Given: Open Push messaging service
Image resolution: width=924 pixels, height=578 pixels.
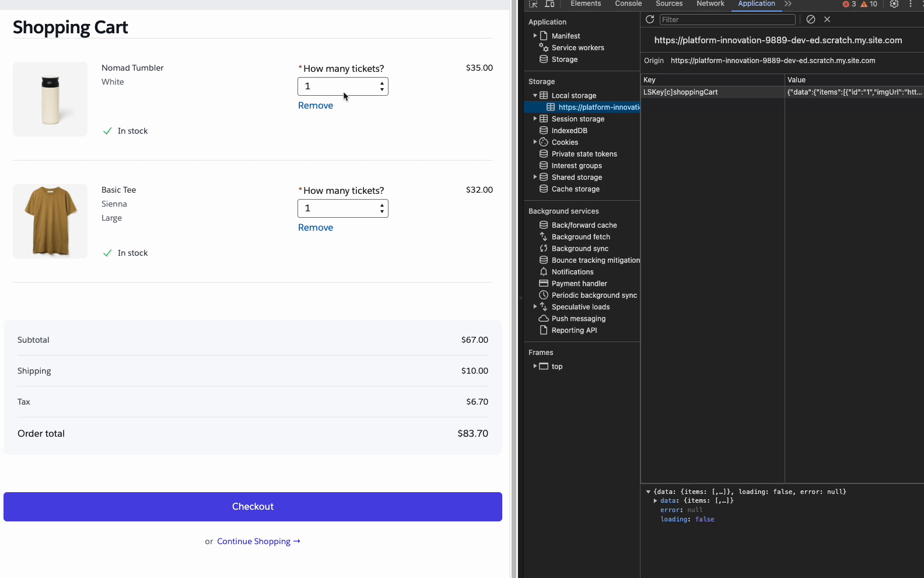Looking at the screenshot, I should click(x=578, y=319).
